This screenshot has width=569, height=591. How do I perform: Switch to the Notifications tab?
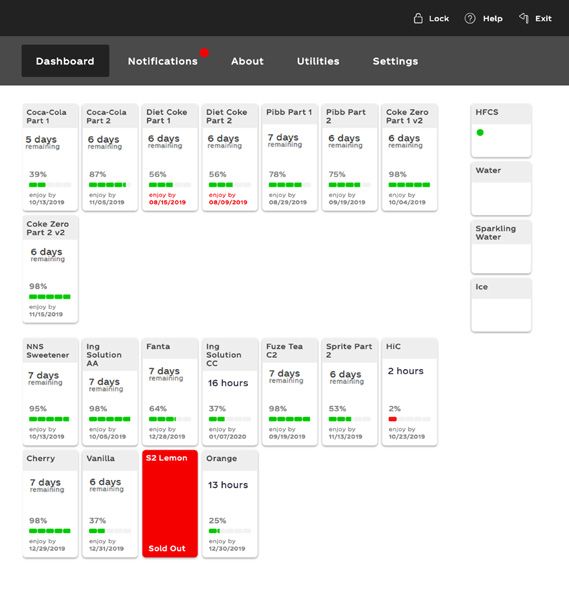coord(162,61)
